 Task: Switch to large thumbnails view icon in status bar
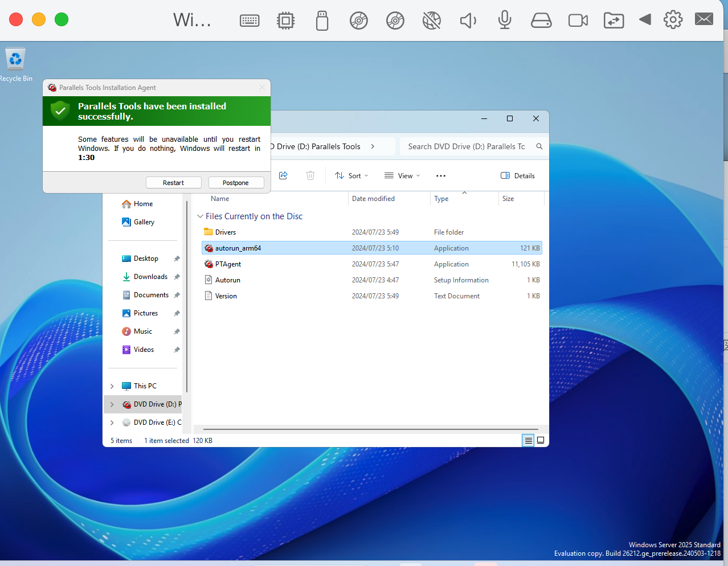click(x=541, y=440)
